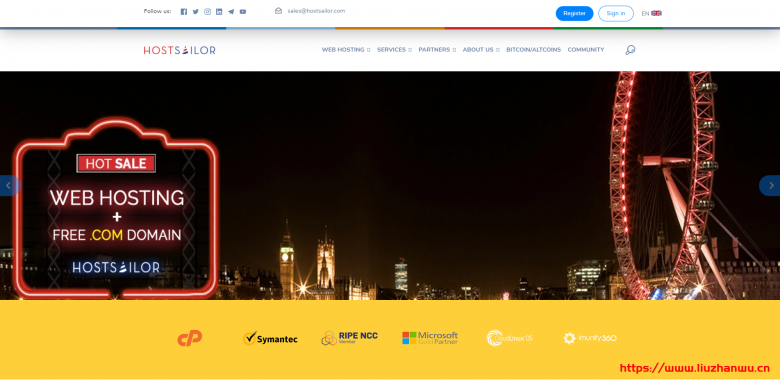This screenshot has width=780, height=384.
Task: Click the Register button
Action: coord(574,13)
